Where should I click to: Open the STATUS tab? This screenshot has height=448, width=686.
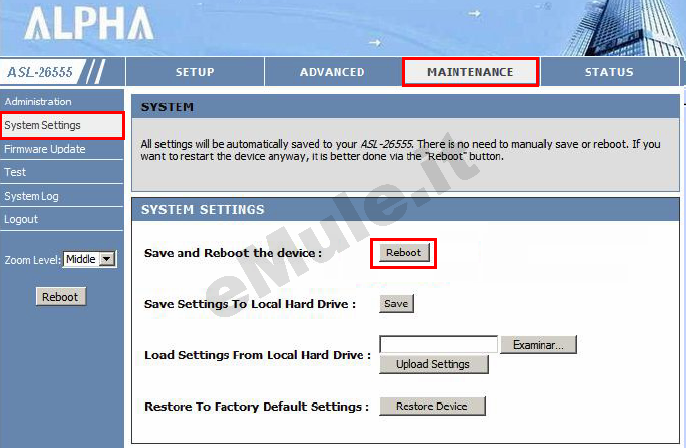click(609, 72)
